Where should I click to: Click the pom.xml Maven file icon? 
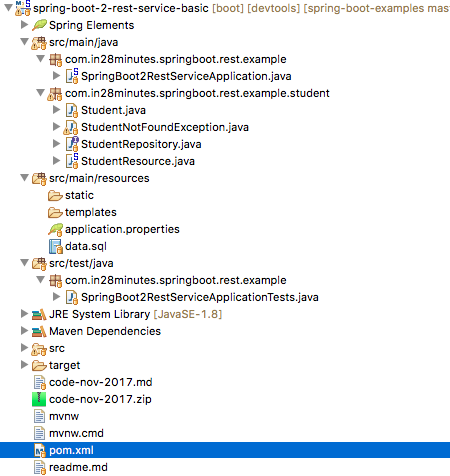point(40,451)
